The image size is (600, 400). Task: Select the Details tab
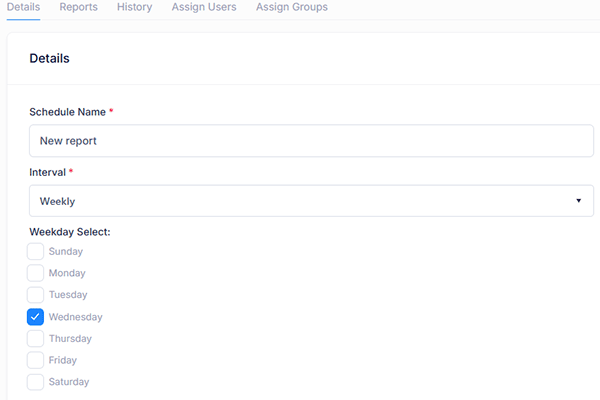pos(23,7)
